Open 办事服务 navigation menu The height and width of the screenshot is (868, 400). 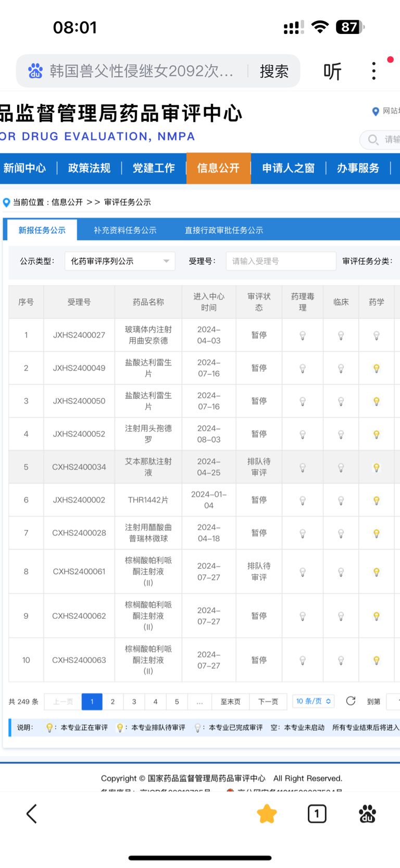coord(358,168)
